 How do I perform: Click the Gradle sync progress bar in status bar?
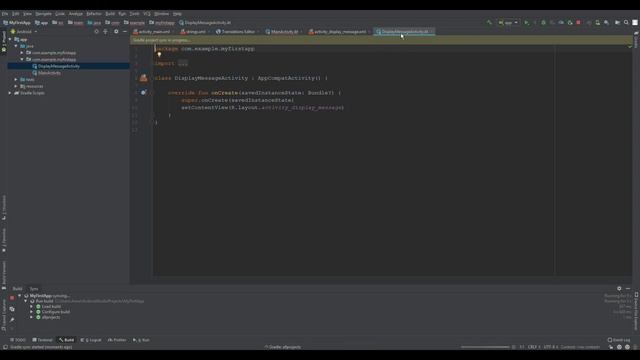point(485,347)
